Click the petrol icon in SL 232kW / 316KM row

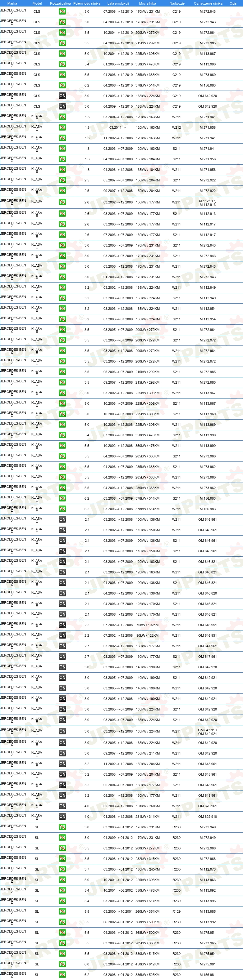[x=62, y=859]
